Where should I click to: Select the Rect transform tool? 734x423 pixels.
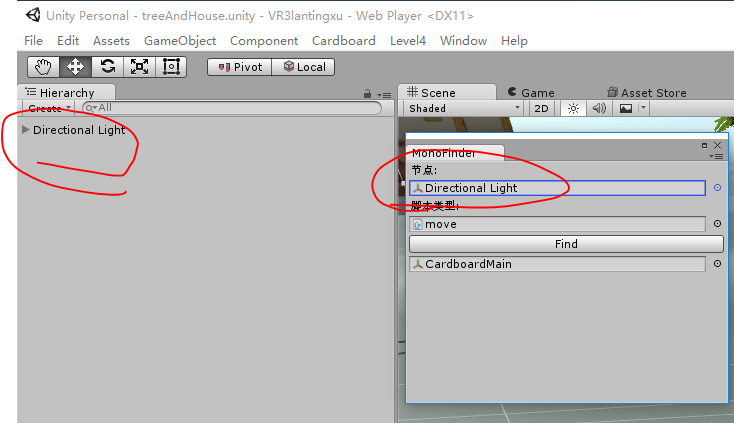coord(171,67)
